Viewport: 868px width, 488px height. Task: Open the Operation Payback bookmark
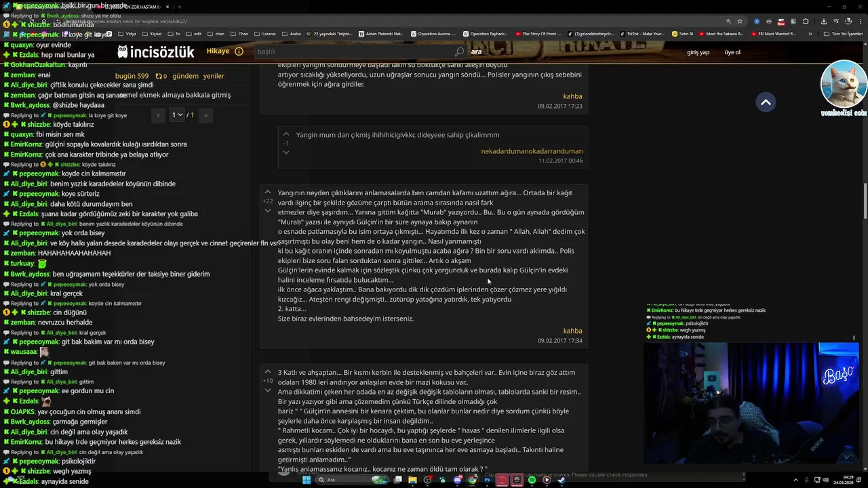tap(485, 33)
